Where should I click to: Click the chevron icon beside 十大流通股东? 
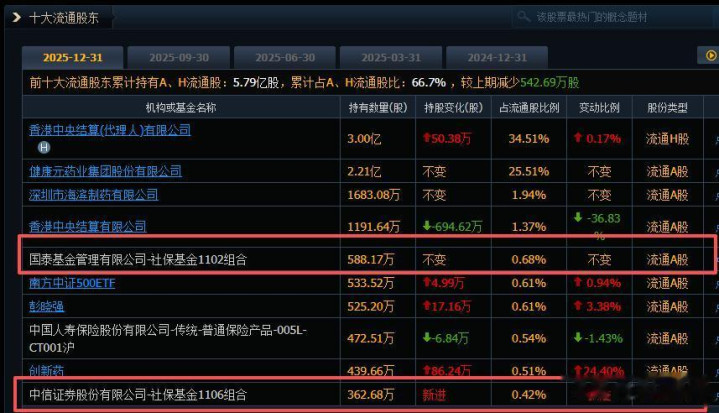(17, 17)
